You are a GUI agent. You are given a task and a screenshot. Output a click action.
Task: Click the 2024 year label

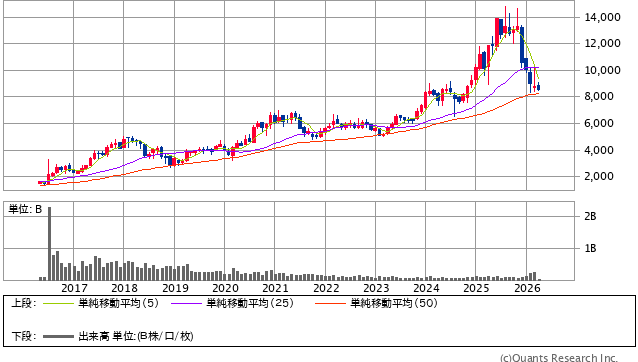426,288
